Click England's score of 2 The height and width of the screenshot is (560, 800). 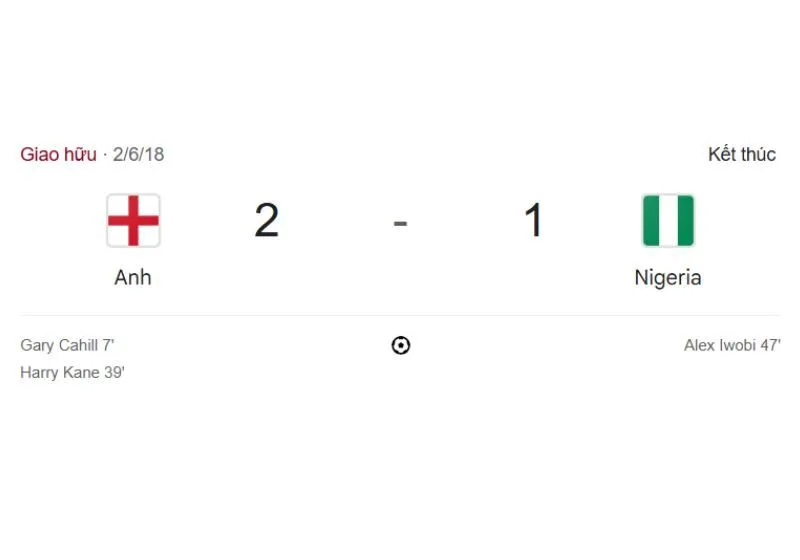coord(266,220)
